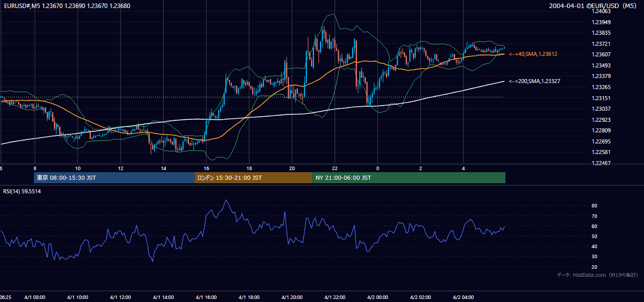The image size is (644, 302).
Task: Click hour label 0 under price chart
Action: pos(377,168)
